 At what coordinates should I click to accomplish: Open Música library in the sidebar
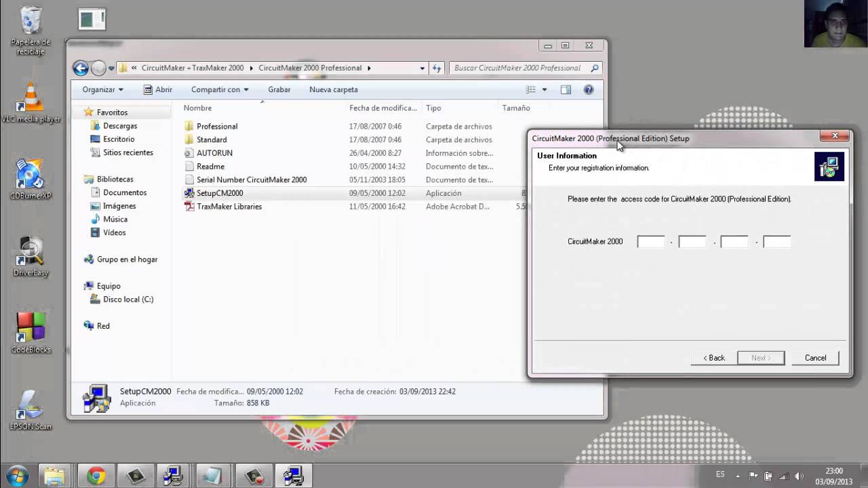[x=115, y=219]
